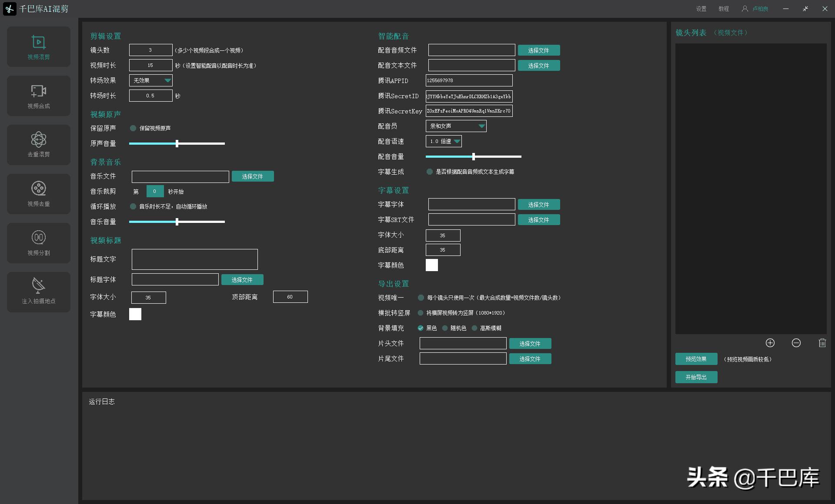Image resolution: width=835 pixels, height=504 pixels.
Task: Click the plus icon under 镜头列表
Action: [770, 343]
